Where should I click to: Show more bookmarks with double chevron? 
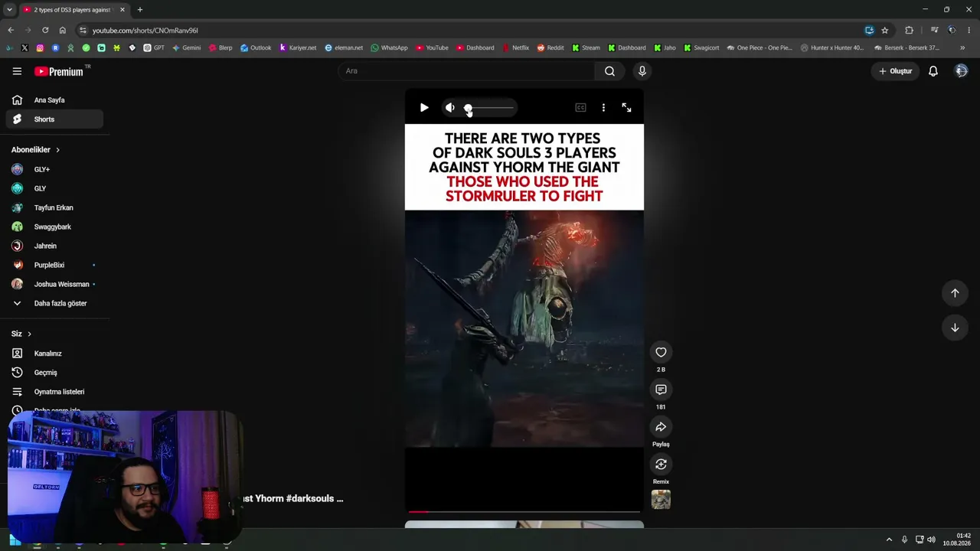pos(962,47)
